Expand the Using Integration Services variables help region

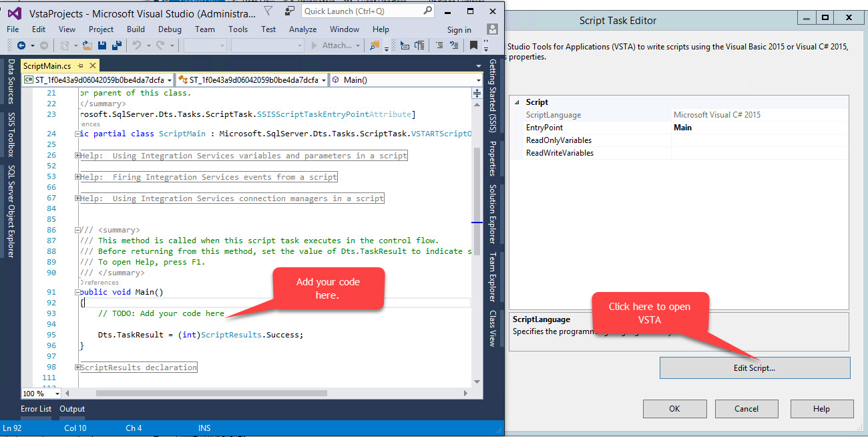tap(78, 156)
